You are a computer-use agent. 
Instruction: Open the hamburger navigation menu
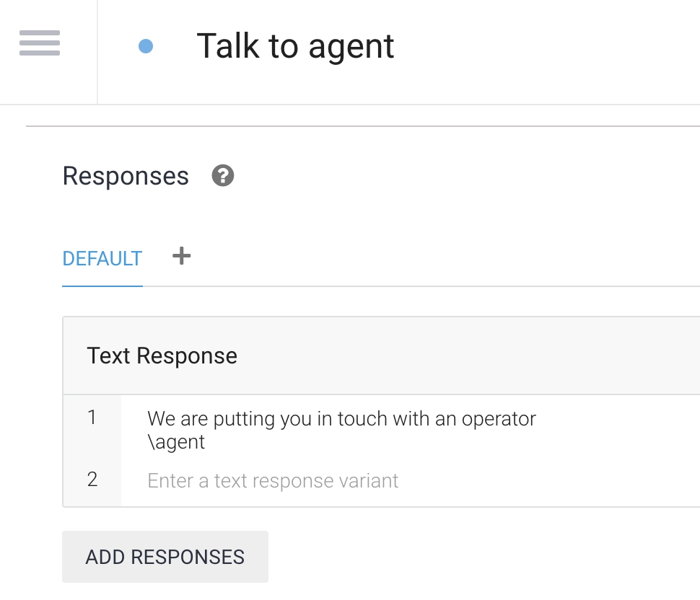pos(40,44)
